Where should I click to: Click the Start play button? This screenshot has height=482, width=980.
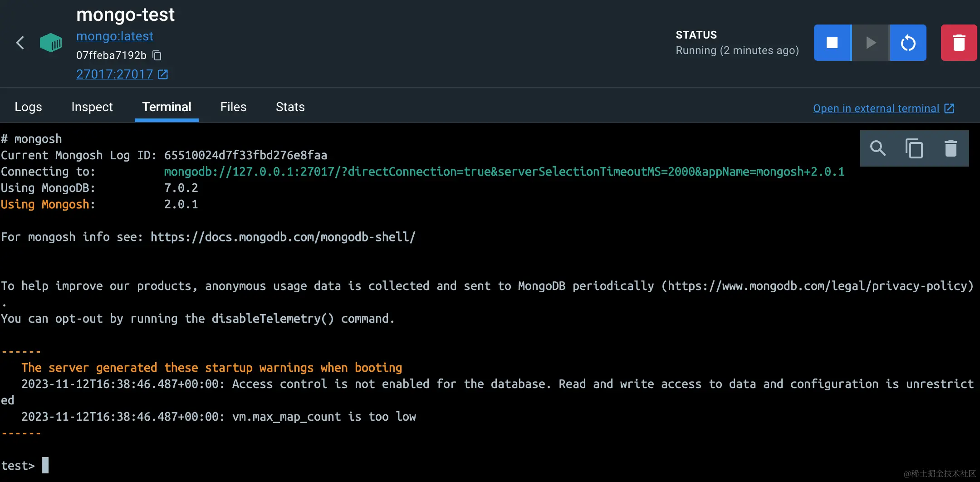(870, 43)
